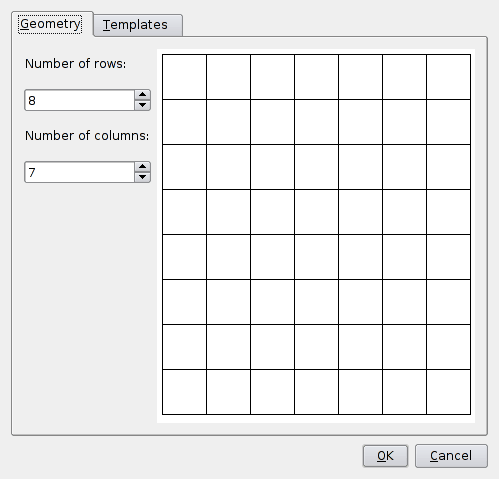Confirm the dialog with OK

point(385,456)
